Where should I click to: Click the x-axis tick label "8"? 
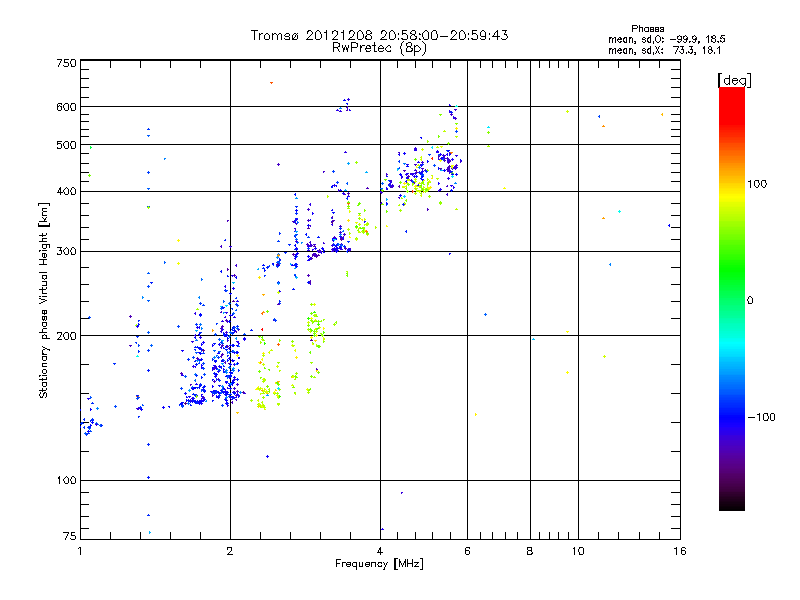click(x=530, y=551)
